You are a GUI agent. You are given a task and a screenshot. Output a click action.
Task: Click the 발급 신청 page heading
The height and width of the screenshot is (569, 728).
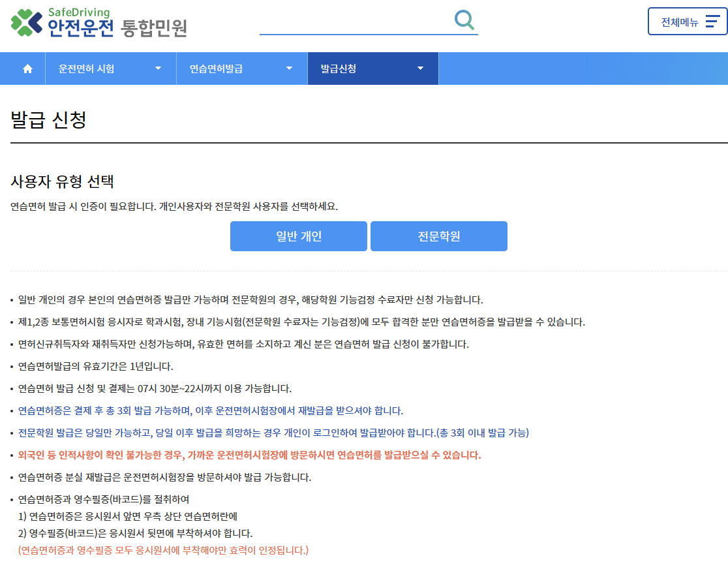click(x=48, y=119)
